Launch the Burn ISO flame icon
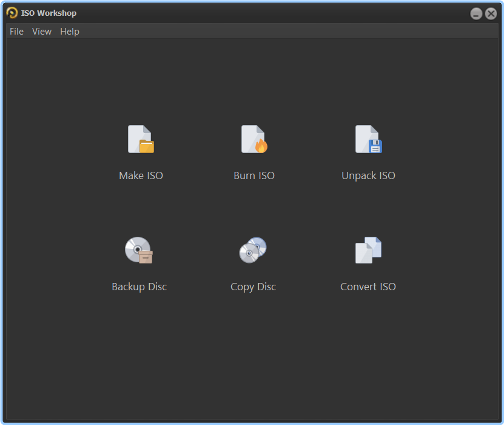The image size is (504, 425). (254, 139)
